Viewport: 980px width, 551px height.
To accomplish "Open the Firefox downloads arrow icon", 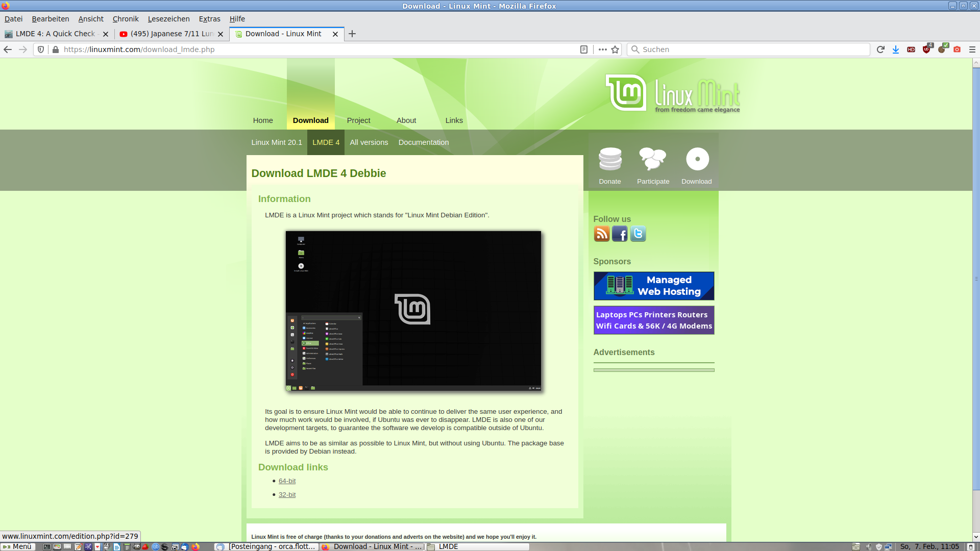I will [896, 49].
